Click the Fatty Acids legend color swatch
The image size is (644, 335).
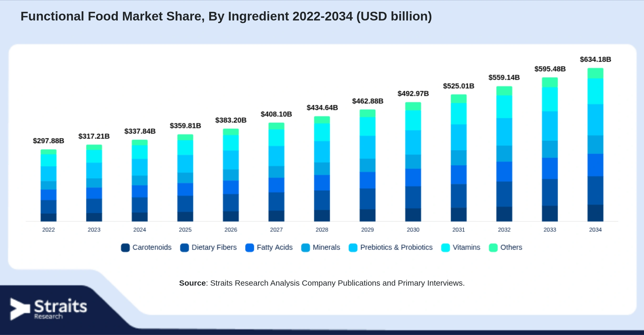point(250,248)
